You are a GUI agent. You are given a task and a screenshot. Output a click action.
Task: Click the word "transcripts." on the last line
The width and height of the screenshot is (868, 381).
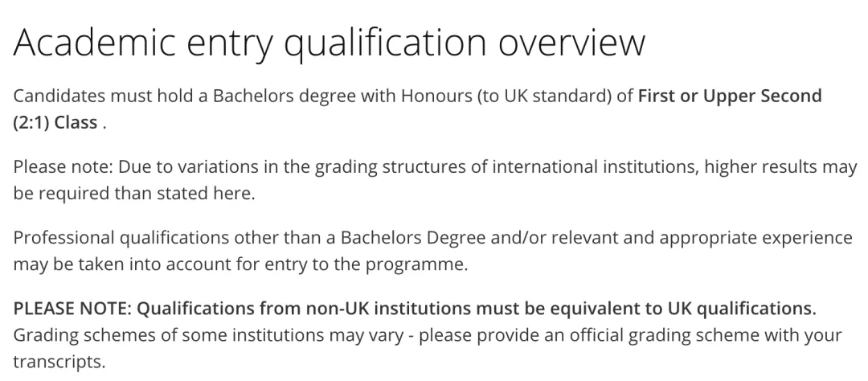coord(59,362)
